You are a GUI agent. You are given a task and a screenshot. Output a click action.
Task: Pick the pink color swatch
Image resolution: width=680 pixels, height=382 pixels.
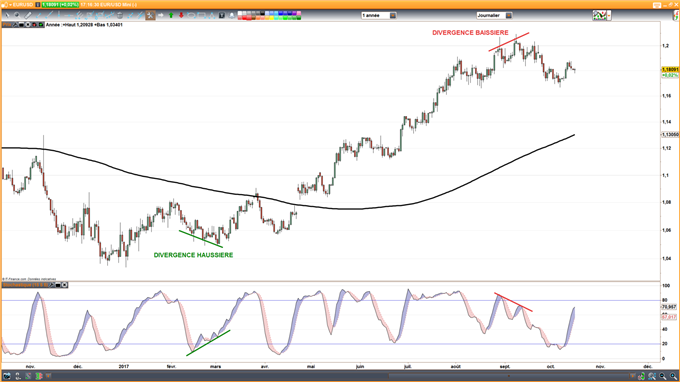click(x=299, y=13)
